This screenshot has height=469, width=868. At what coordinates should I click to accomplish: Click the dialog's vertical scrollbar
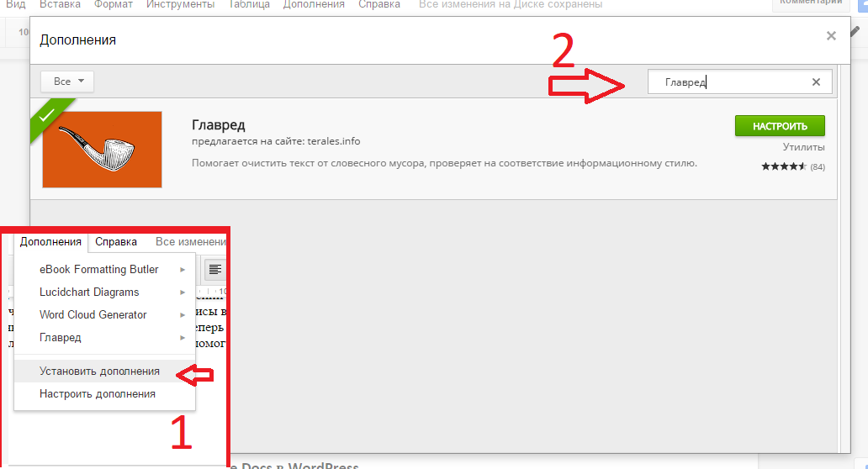(x=844, y=258)
